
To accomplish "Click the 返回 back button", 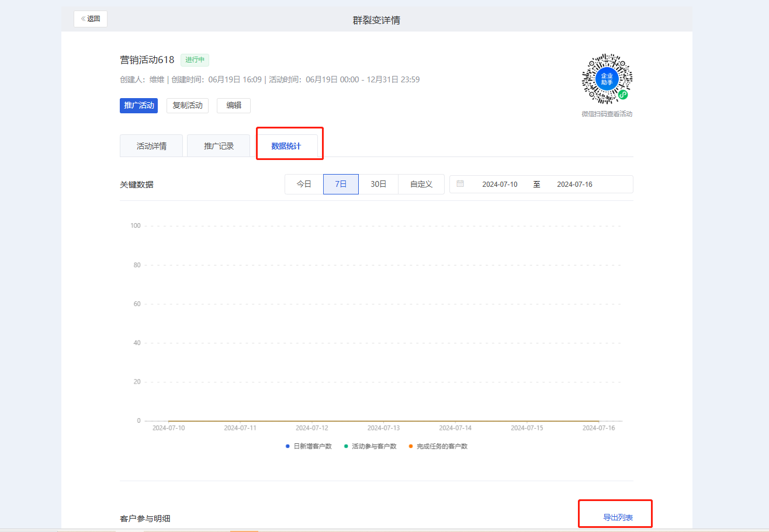I will pyautogui.click(x=91, y=19).
